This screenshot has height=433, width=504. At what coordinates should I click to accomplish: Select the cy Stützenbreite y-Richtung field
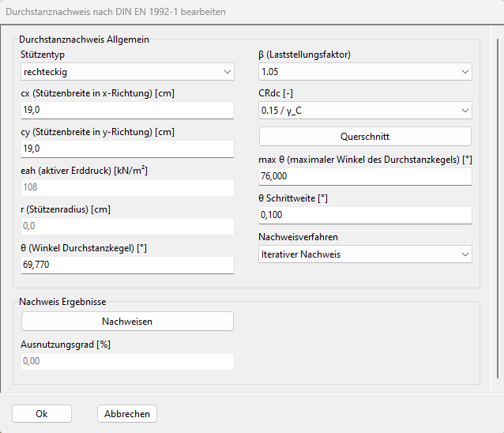click(127, 149)
